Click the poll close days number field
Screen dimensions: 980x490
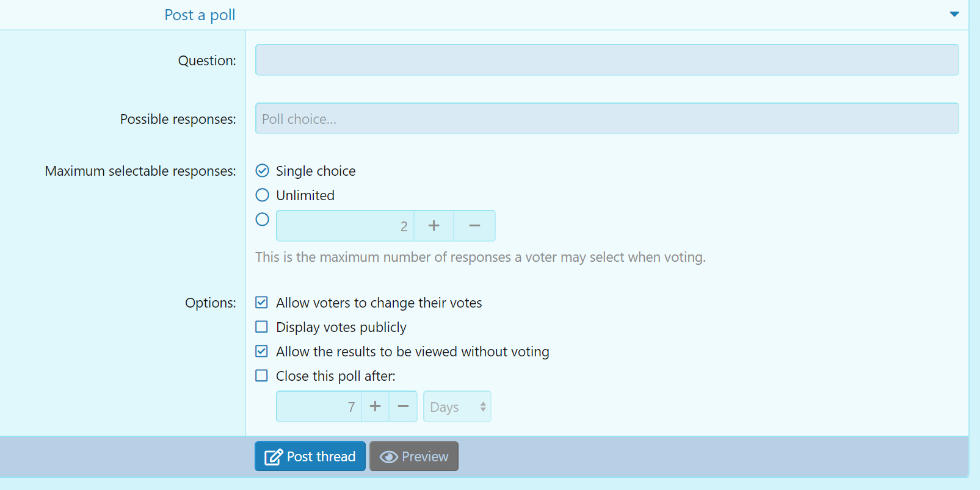coord(319,406)
